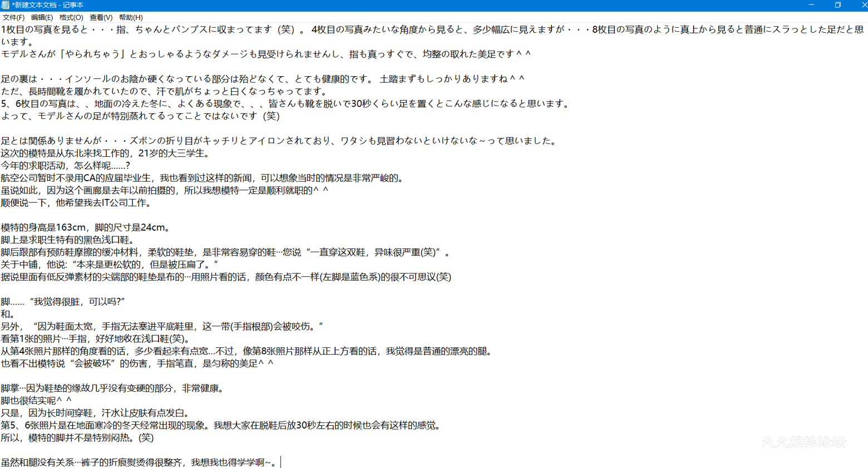Click the line beginning with 关于中铺
Image resolution: width=868 pixels, height=468 pixels.
[109, 265]
